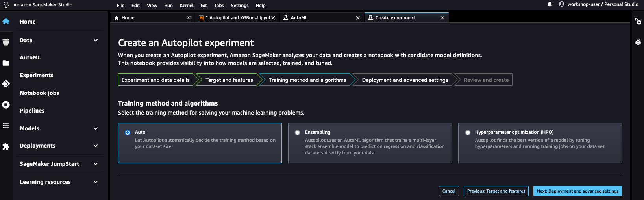Select the Ensembling radio button
The width and height of the screenshot is (644, 200).
click(298, 133)
